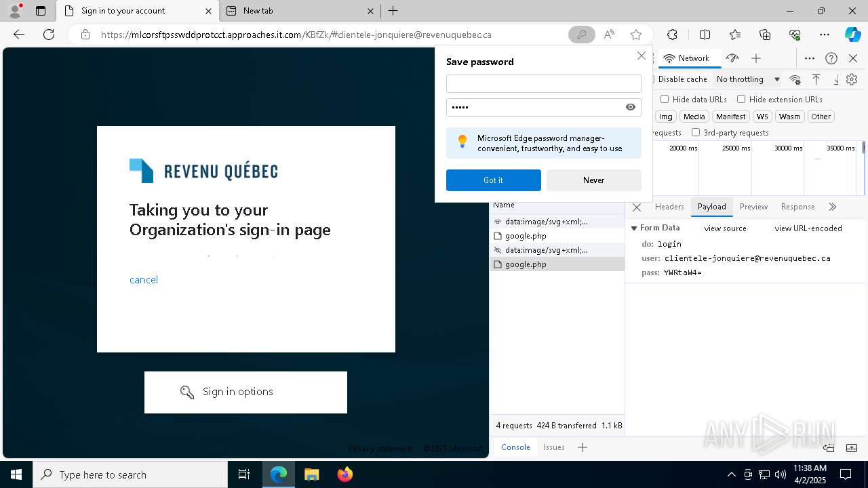The image size is (868, 488).
Task: Click the username field in Save password
Action: [544, 83]
